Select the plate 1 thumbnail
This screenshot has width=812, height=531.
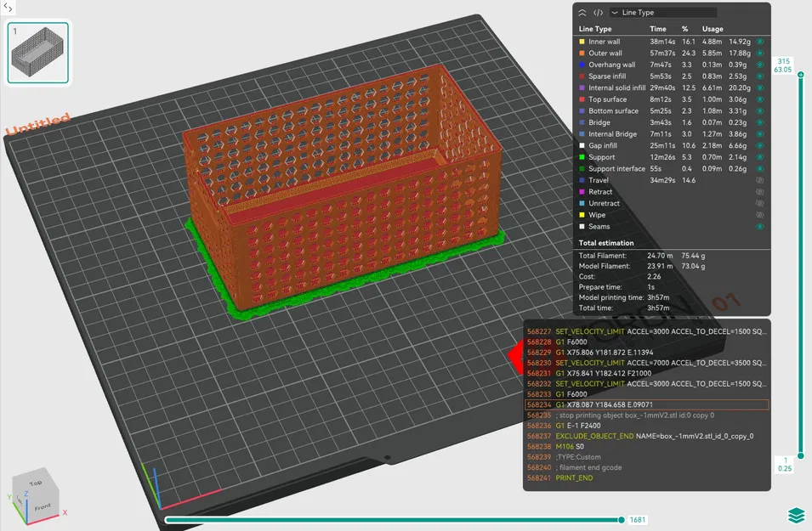37,54
